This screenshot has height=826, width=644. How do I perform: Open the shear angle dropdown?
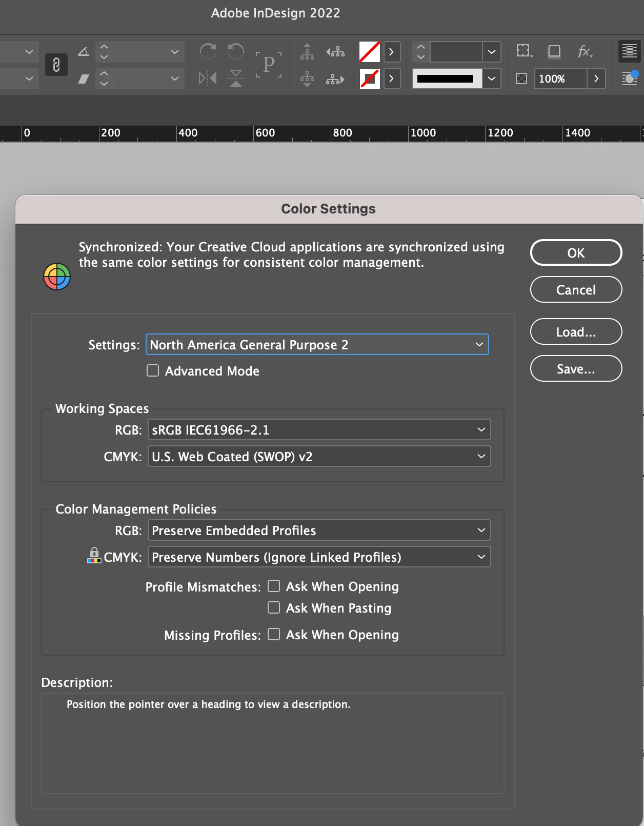[175, 78]
